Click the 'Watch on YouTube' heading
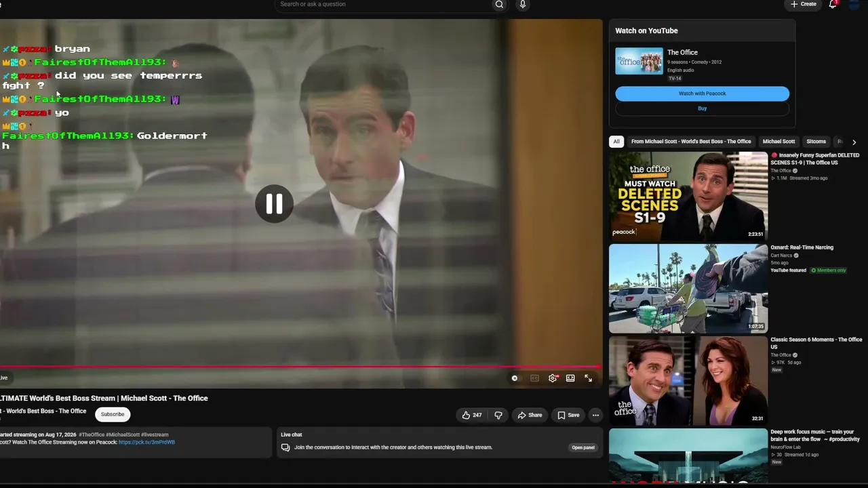Viewport: 868px width, 488px height. 646,30
